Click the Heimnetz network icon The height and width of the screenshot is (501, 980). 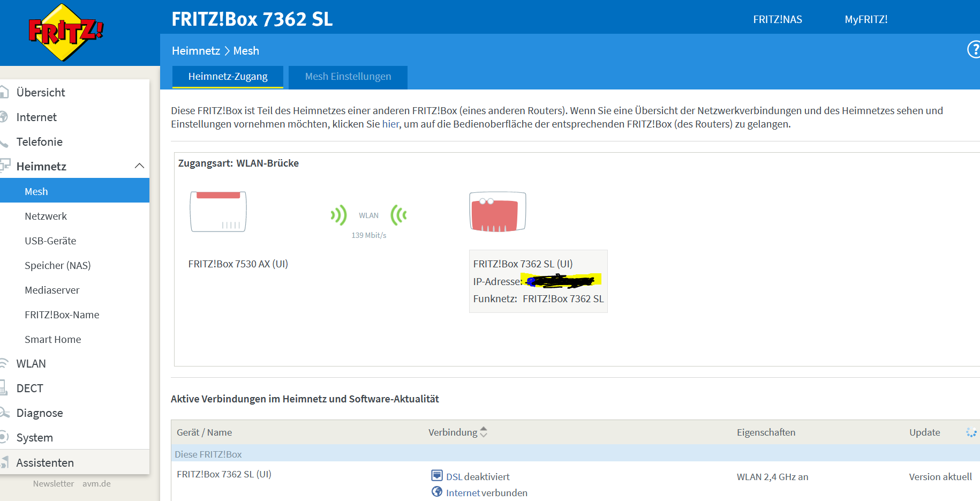pos(5,166)
